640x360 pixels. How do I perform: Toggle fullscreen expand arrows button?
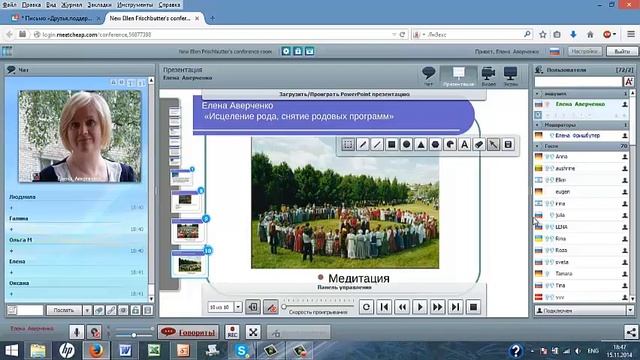click(253, 332)
